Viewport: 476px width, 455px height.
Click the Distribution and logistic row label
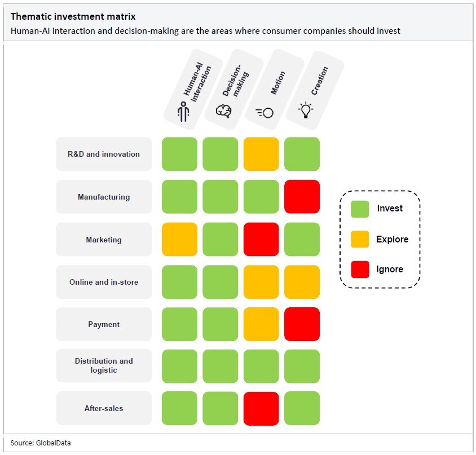coord(104,365)
